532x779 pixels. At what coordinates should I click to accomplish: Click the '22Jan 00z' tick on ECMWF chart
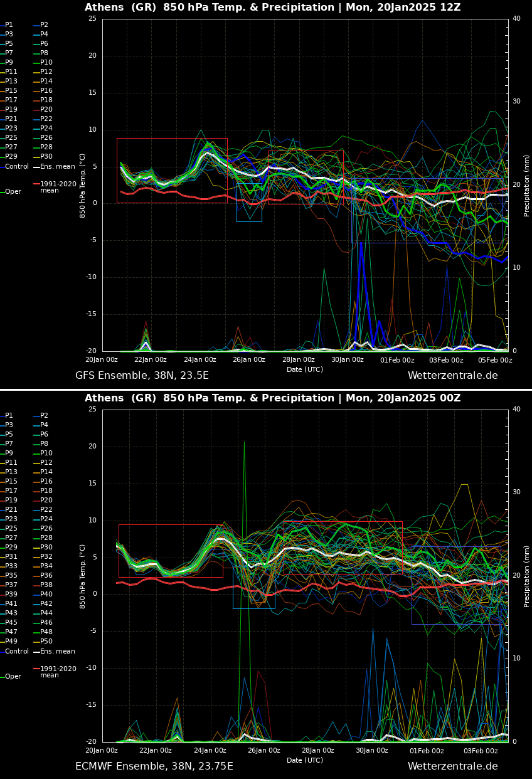156,751
